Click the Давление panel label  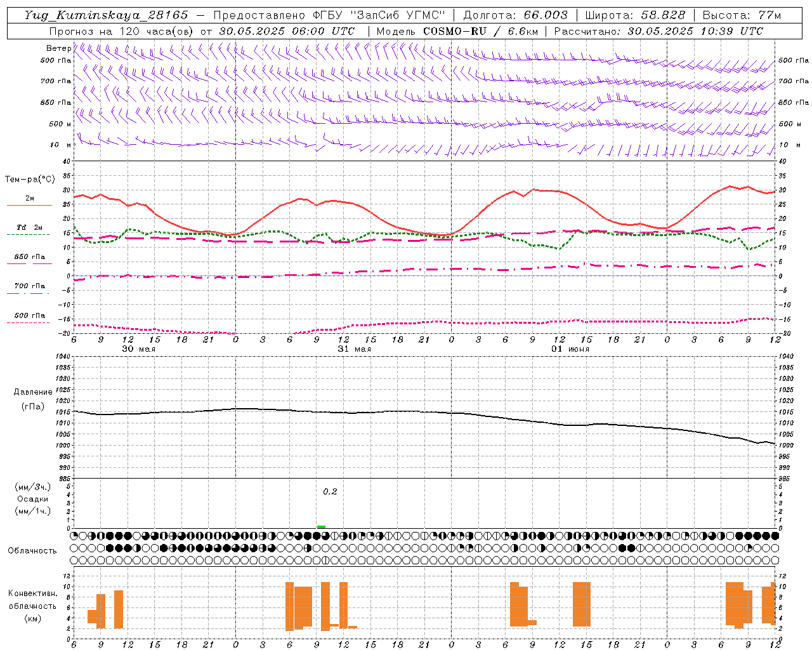pos(33,392)
